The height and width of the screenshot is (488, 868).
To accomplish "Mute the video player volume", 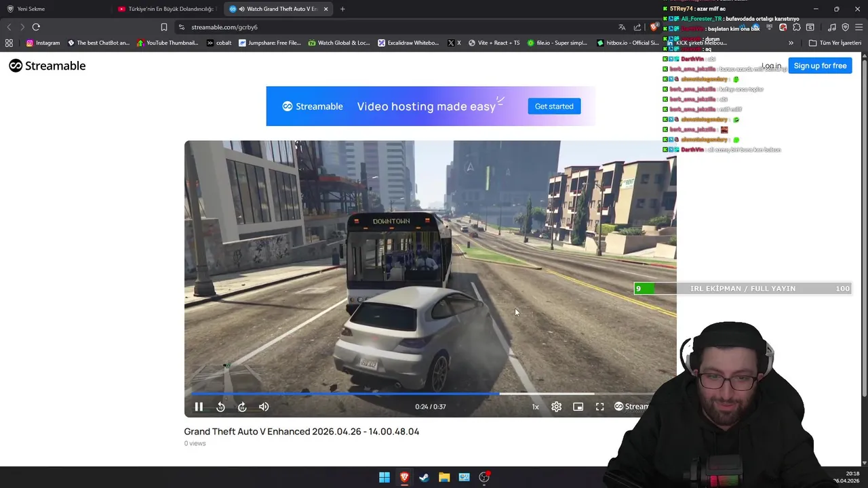I will pyautogui.click(x=264, y=407).
